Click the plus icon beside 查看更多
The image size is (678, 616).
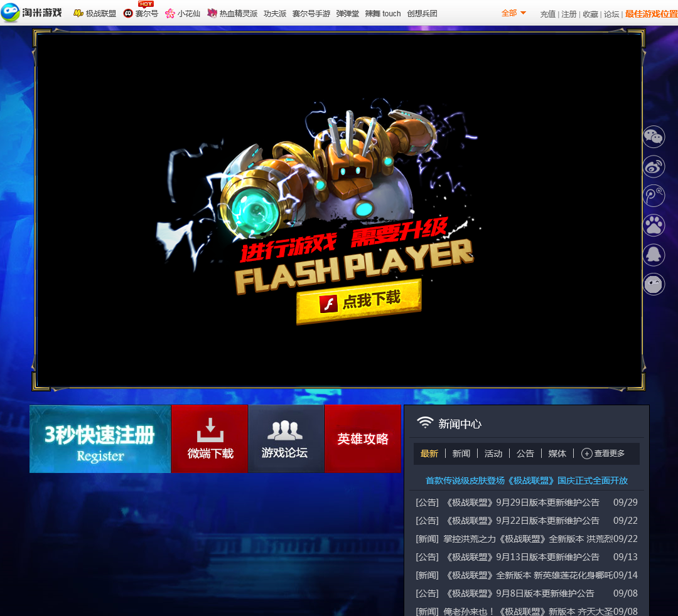(587, 454)
